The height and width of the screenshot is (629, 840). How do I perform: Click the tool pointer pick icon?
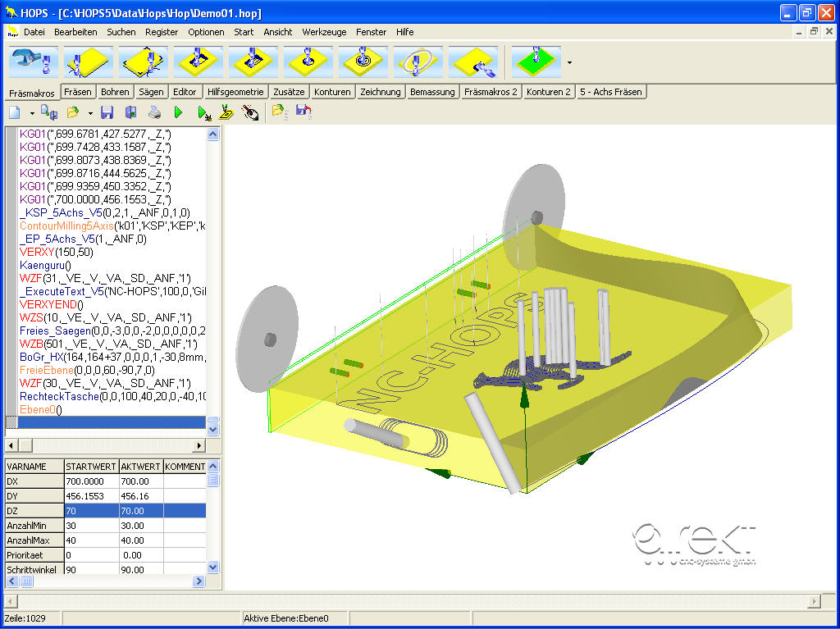[250, 112]
